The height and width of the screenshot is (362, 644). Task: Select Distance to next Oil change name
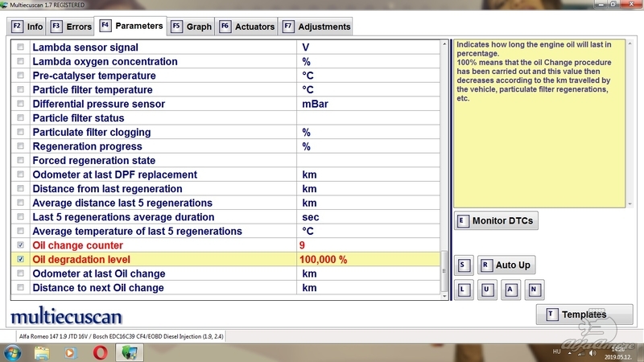(x=98, y=288)
